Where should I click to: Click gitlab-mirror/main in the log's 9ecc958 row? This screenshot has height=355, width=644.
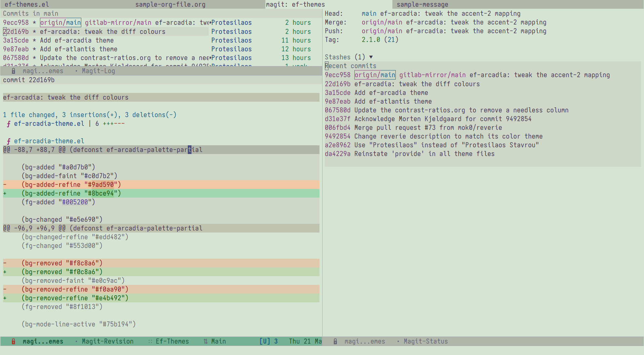pos(118,22)
